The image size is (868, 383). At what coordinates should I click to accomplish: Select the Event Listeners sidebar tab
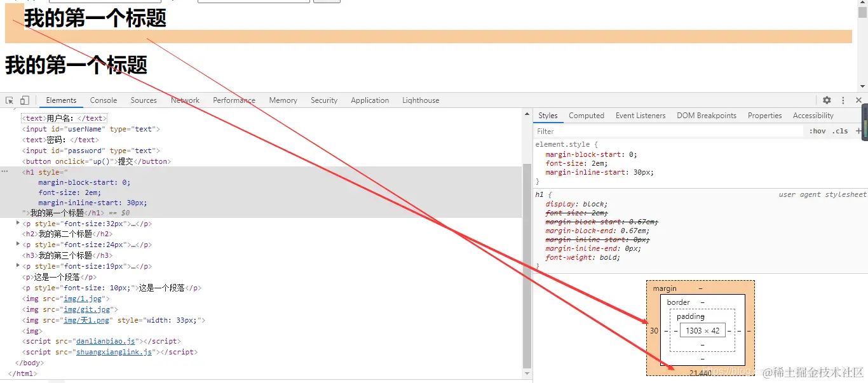coord(641,116)
